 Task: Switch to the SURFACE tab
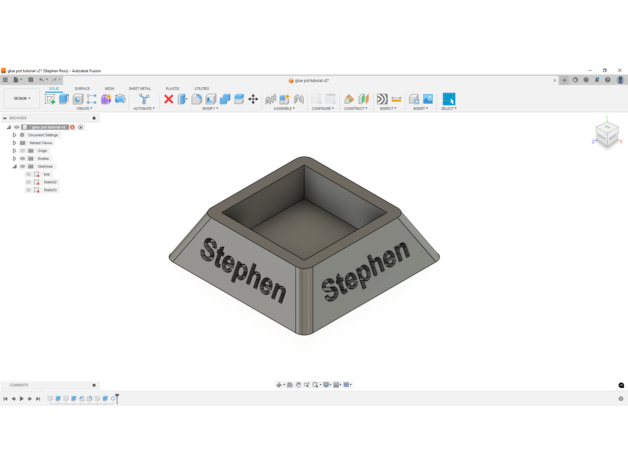pyautogui.click(x=82, y=89)
